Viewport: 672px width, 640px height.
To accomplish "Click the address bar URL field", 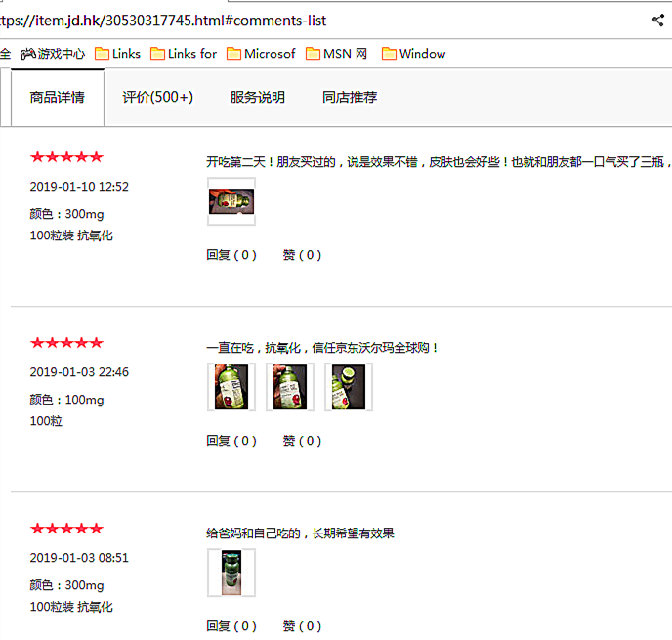I will click(x=300, y=21).
